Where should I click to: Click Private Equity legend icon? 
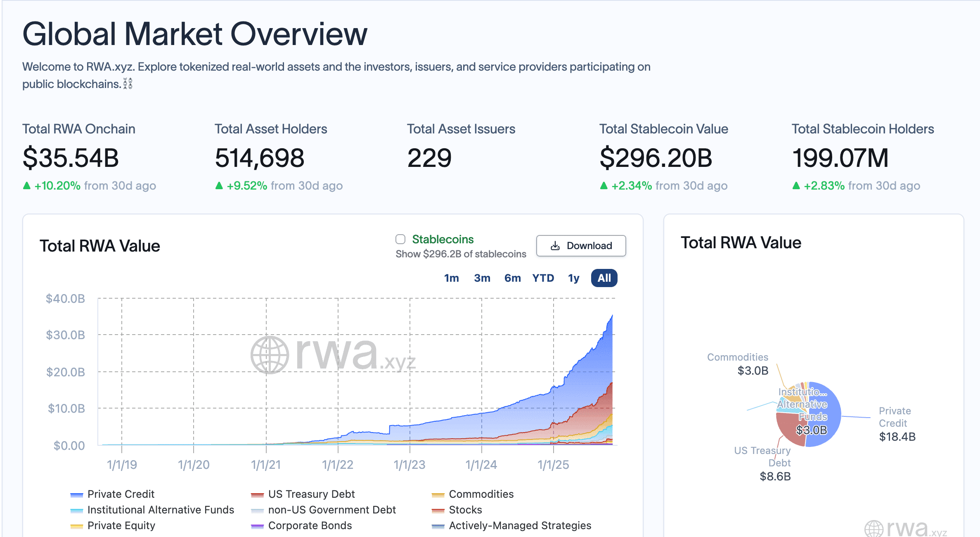pyautogui.click(x=77, y=526)
